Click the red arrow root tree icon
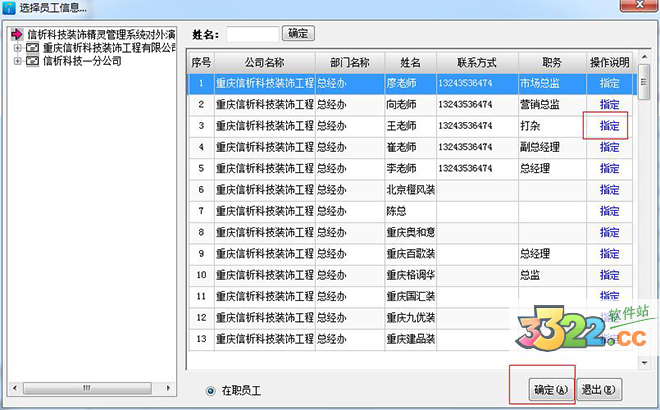 (x=17, y=34)
